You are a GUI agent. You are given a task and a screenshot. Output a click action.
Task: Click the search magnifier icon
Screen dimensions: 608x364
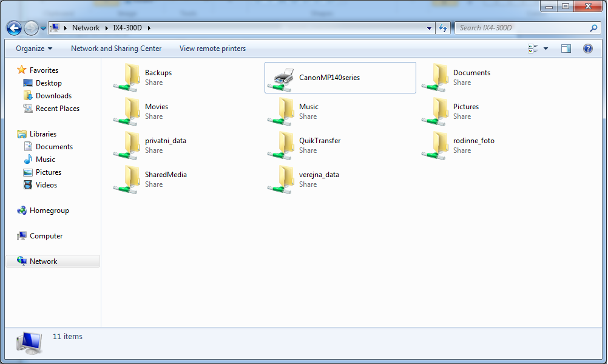pyautogui.click(x=593, y=28)
